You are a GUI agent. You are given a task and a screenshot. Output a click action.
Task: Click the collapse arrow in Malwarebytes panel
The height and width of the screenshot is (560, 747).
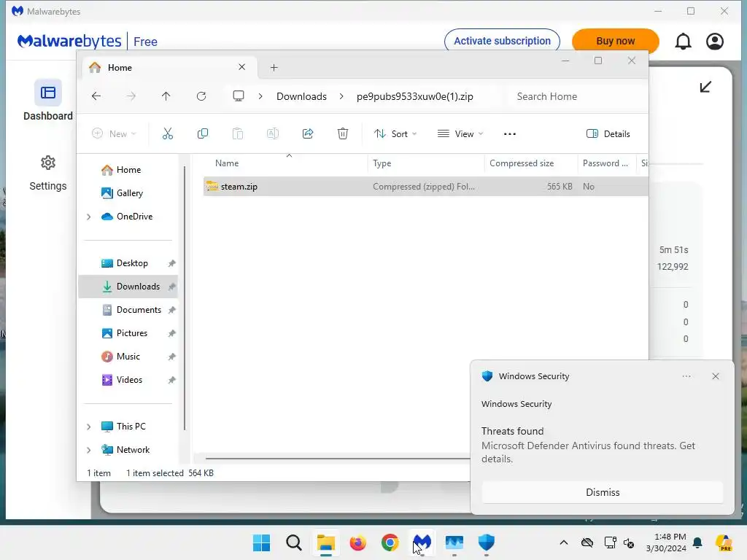705,87
